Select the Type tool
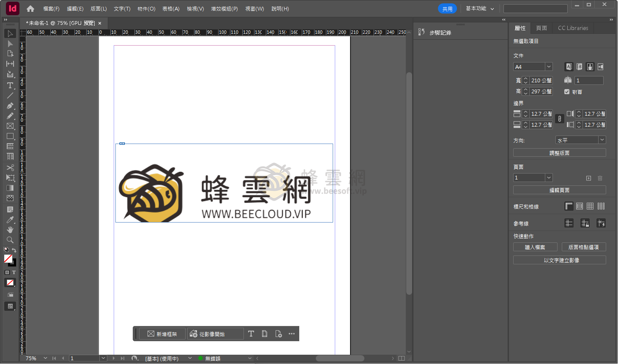Screen dimensions: 618x364 pos(10,85)
